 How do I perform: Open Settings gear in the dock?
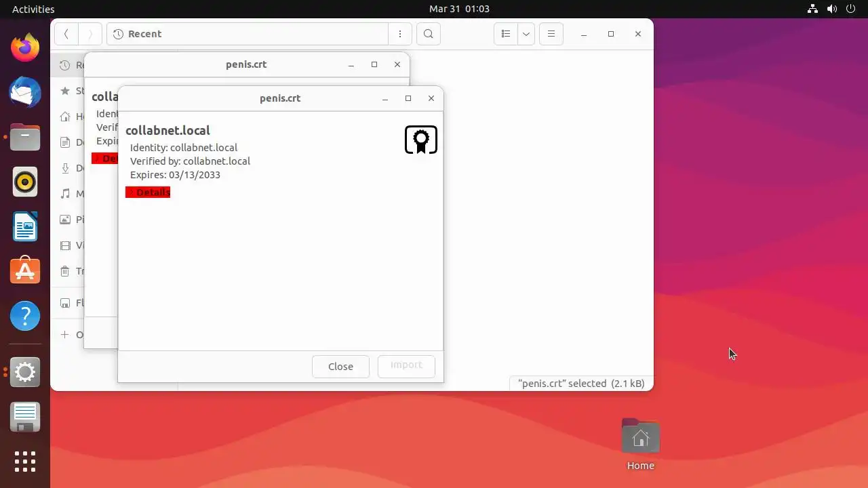click(x=25, y=372)
